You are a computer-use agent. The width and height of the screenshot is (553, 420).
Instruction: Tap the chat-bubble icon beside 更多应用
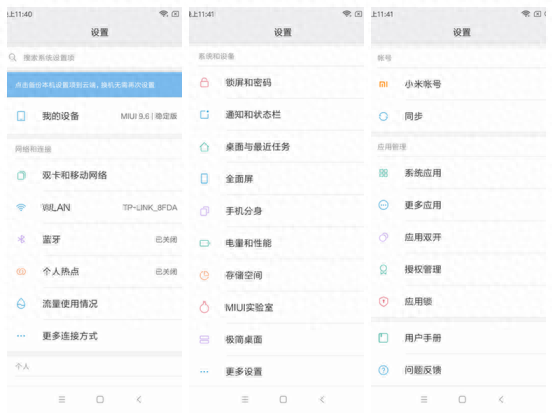383,205
